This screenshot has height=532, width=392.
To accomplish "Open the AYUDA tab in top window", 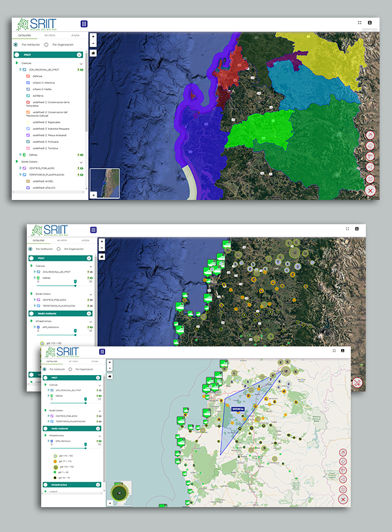I will pos(75,35).
